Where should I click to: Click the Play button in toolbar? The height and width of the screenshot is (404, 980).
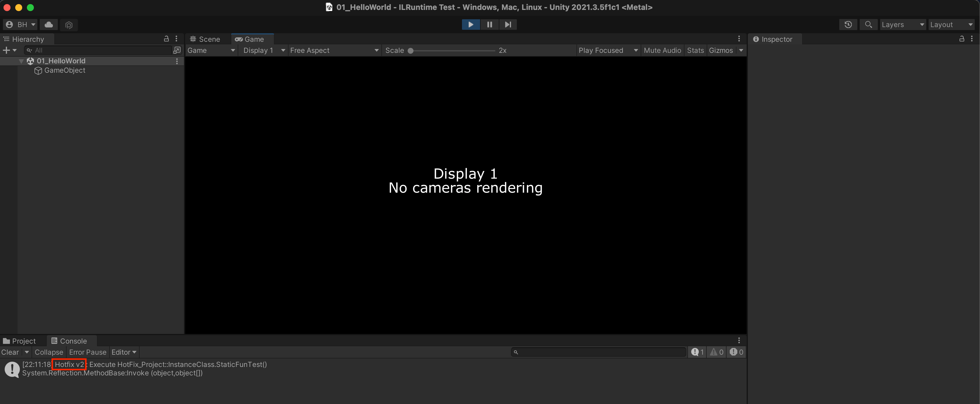pos(471,25)
